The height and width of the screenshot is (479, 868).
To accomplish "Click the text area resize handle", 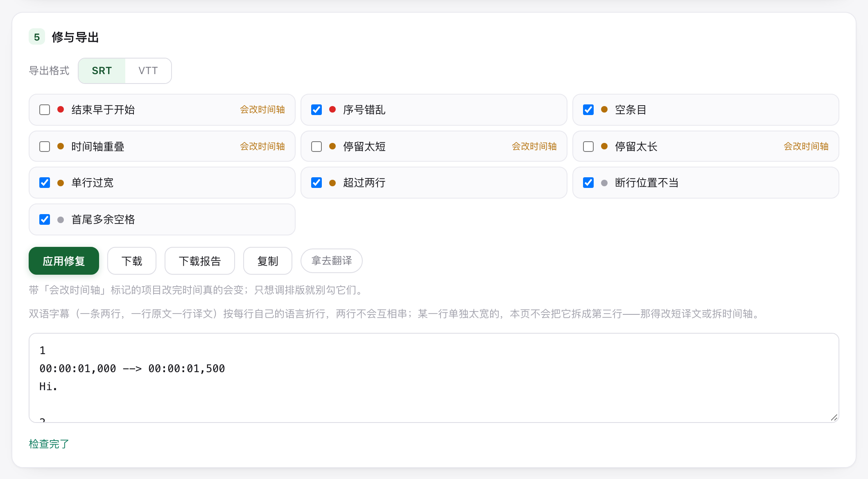I will [834, 418].
